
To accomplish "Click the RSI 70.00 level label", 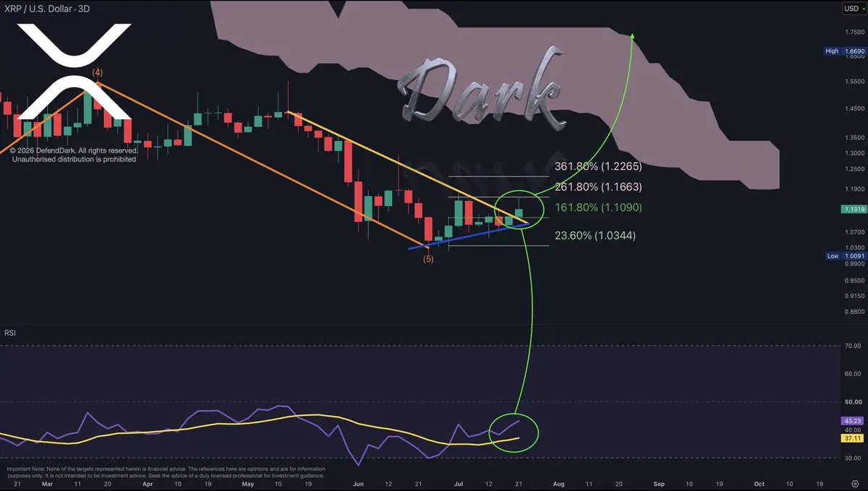I will [854, 346].
